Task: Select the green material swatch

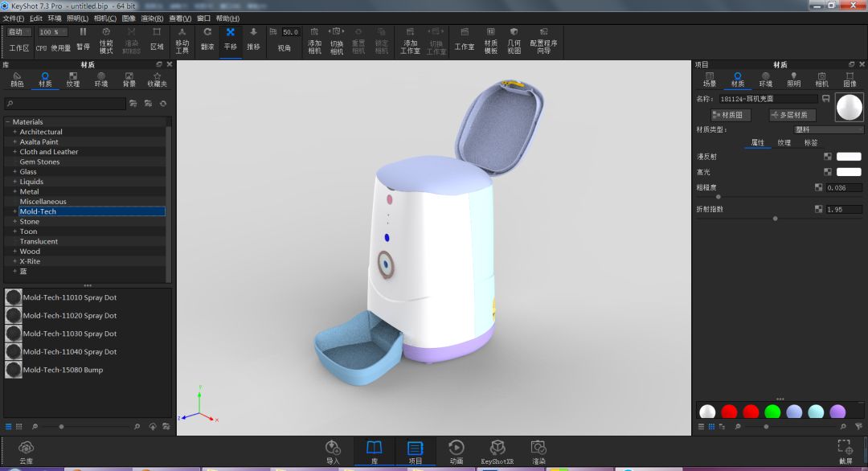Action: pyautogui.click(x=772, y=412)
